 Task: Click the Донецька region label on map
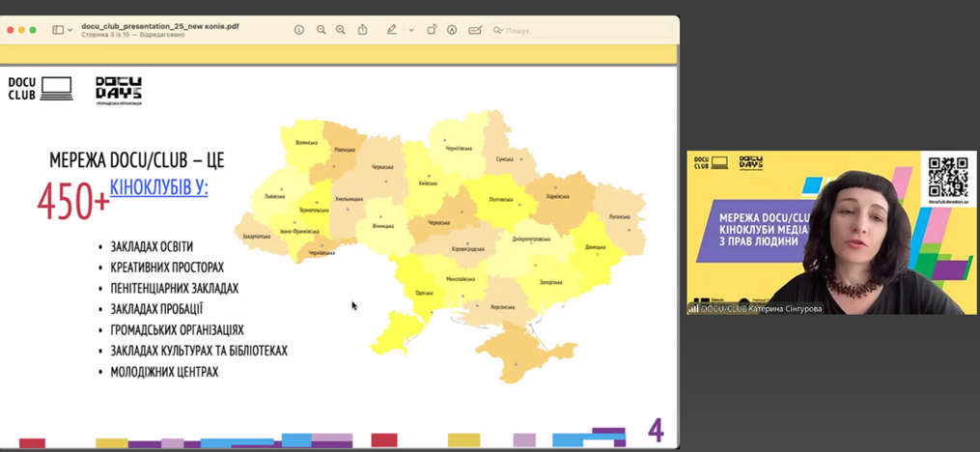[x=595, y=246]
